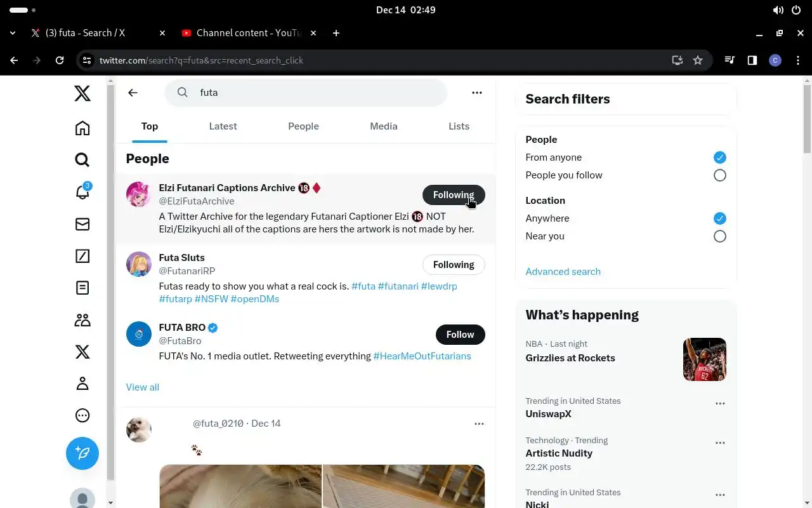812x508 pixels.
Task: Select Anywhere location radio option
Action: point(719,218)
